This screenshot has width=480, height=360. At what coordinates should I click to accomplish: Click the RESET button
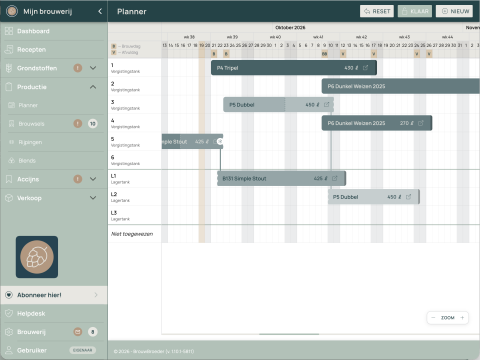[377, 11]
